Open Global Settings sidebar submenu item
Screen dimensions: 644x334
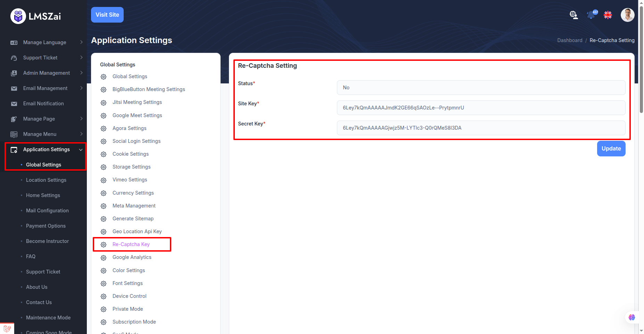(x=43, y=165)
